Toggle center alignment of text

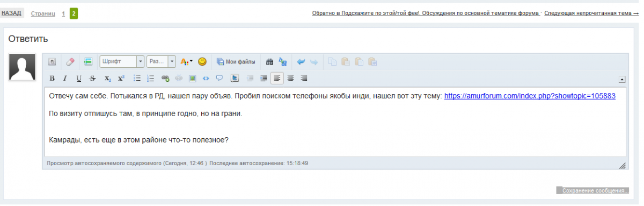[x=290, y=79]
